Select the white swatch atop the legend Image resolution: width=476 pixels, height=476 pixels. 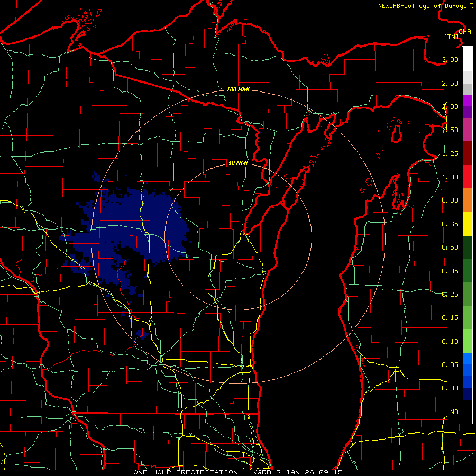[467, 59]
